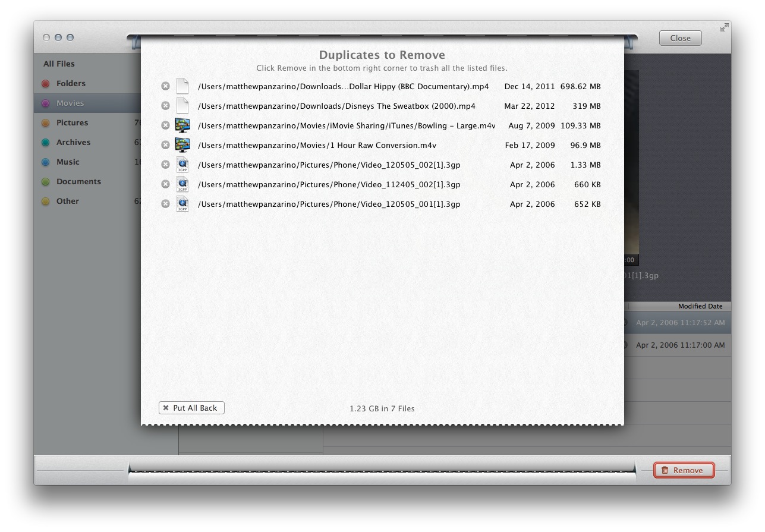Remove Dollar Hippy documentary from removal list

tap(165, 86)
